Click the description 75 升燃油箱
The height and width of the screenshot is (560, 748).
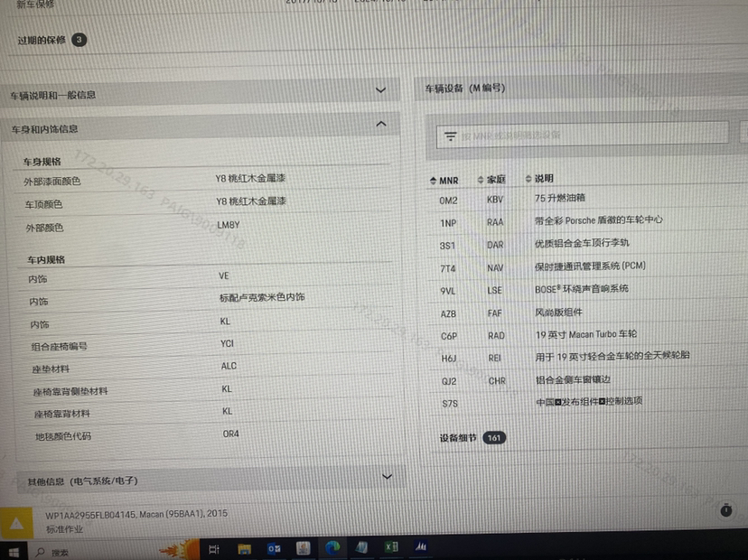[560, 198]
